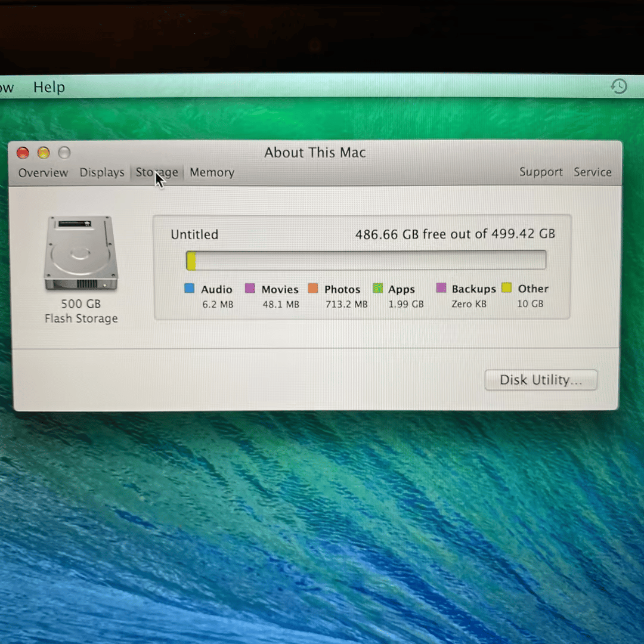Click the 'Other' legend label
644x644 pixels.
(533, 289)
